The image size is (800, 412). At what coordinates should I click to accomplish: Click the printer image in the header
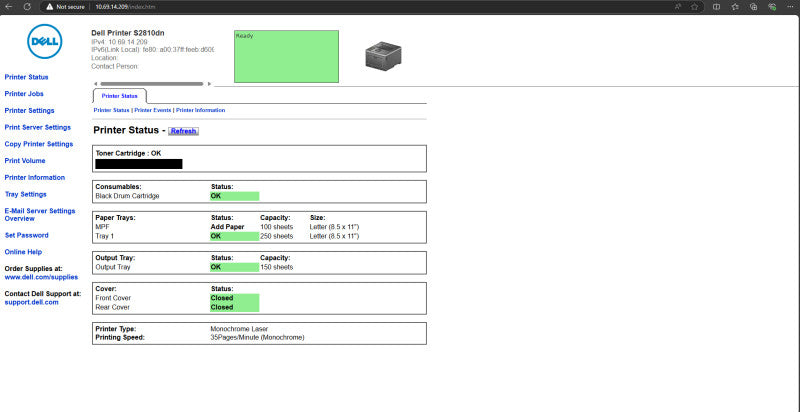(x=383, y=55)
